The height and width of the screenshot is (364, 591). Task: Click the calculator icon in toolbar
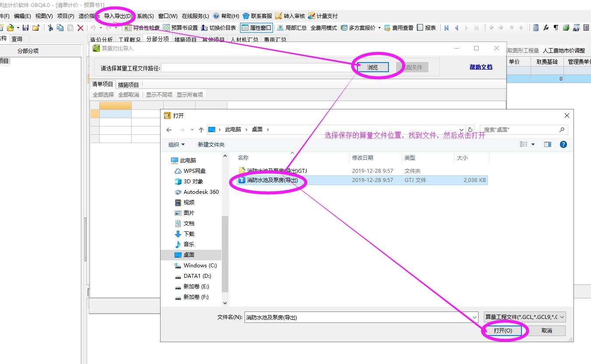[x=536, y=28]
